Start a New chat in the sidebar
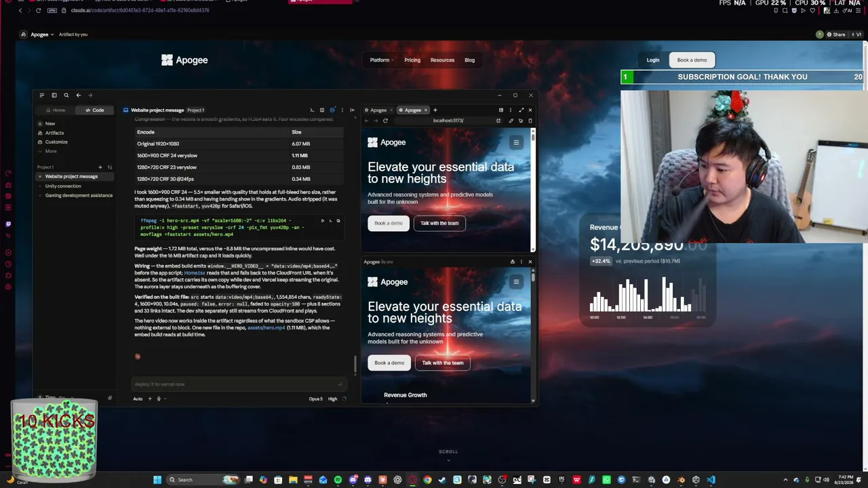The height and width of the screenshot is (488, 868). 50,124
